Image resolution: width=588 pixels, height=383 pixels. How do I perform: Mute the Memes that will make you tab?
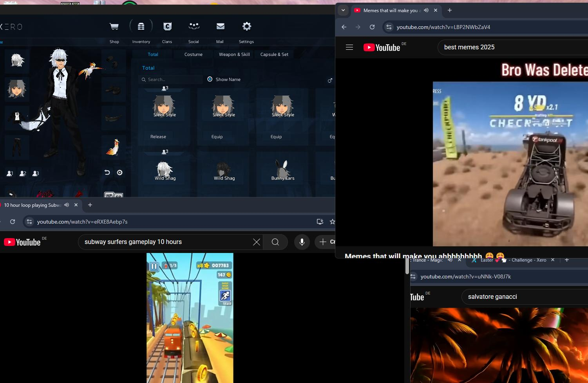click(x=426, y=11)
